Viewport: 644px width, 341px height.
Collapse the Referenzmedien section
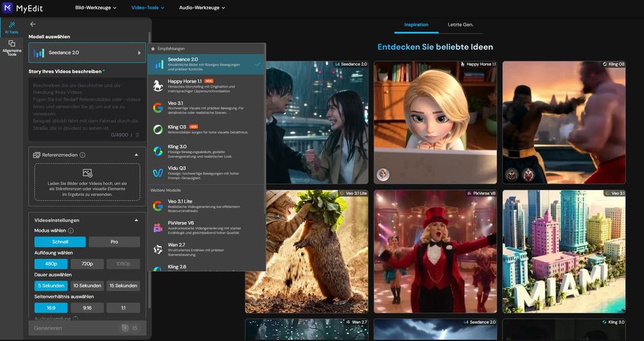(x=137, y=155)
